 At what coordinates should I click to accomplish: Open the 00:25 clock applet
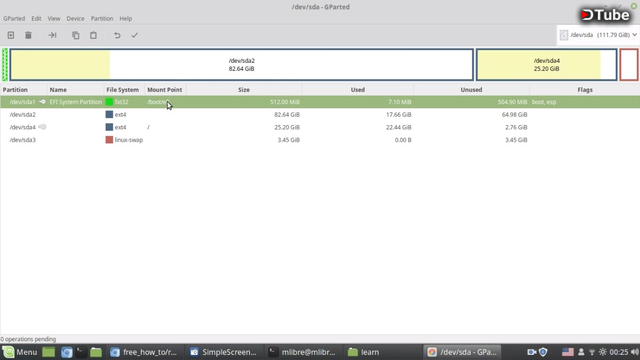click(x=619, y=352)
